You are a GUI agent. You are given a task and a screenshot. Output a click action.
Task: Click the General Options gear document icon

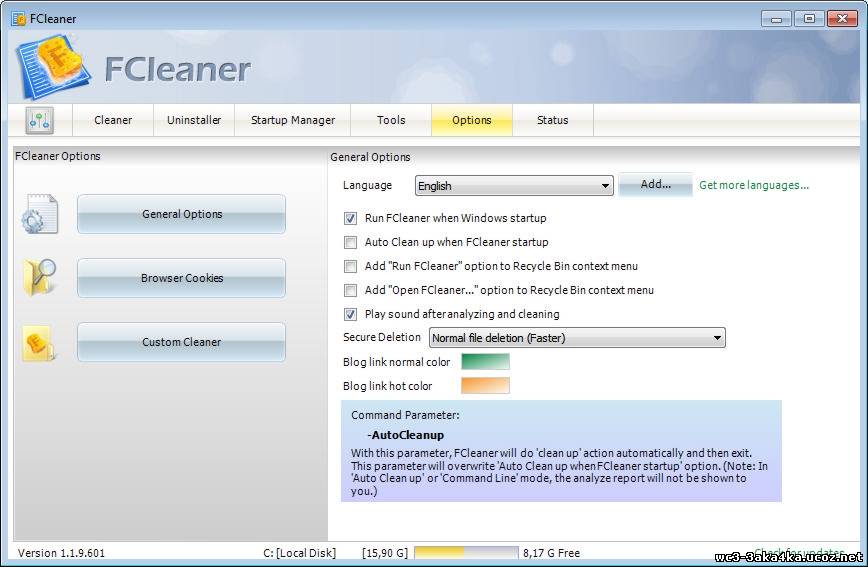(40, 214)
